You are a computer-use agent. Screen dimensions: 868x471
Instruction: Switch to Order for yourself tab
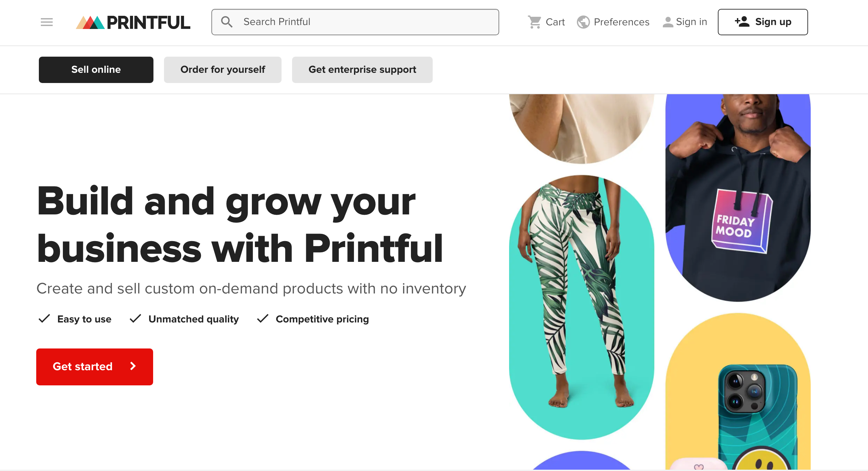222,69
